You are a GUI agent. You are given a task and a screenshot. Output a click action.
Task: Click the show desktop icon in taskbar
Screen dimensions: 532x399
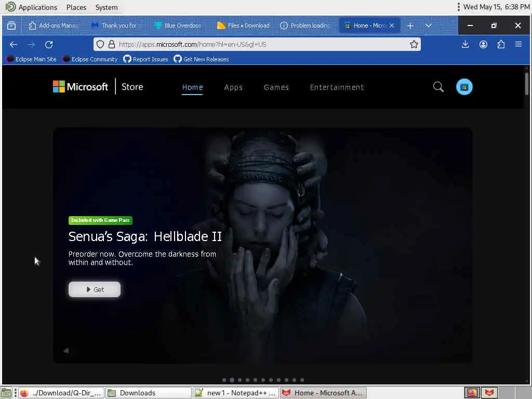coord(6,393)
